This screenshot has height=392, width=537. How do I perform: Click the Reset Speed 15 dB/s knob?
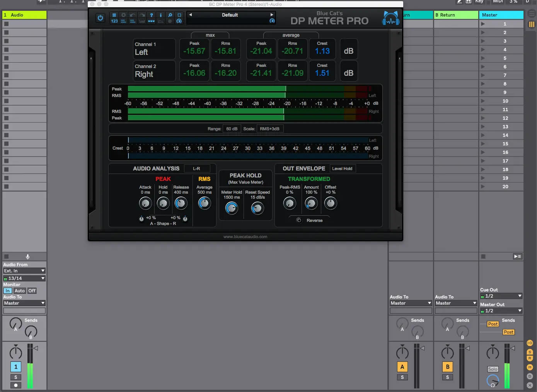click(257, 208)
